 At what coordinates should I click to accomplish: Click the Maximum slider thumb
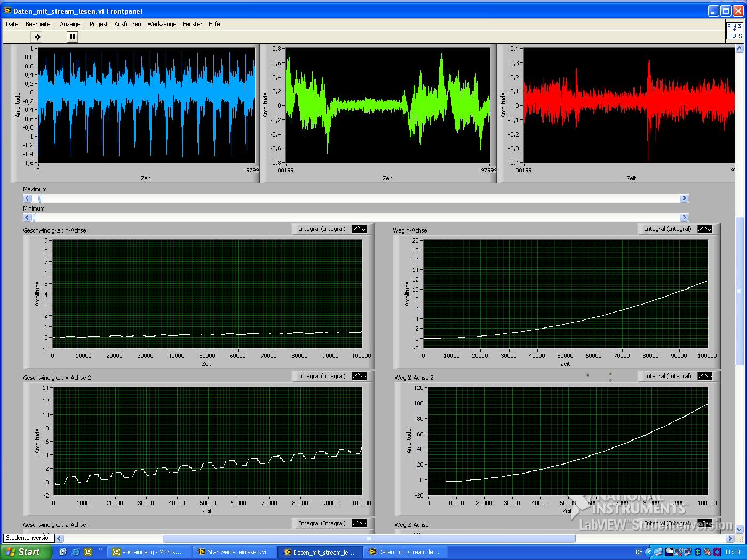point(40,198)
